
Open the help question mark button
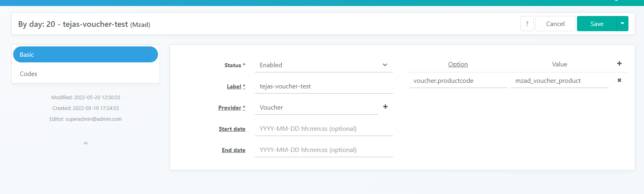point(527,24)
